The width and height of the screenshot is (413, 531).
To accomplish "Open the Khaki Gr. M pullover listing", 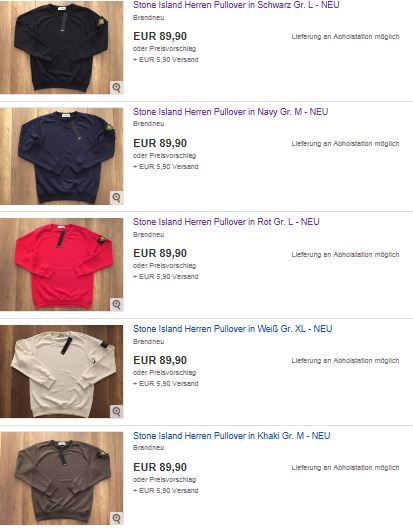I will click(232, 436).
